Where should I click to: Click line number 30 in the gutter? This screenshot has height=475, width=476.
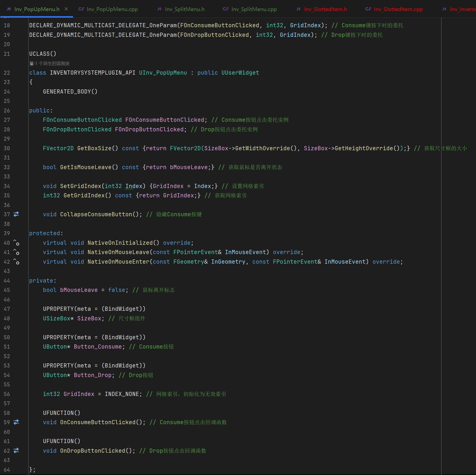[x=7, y=149]
